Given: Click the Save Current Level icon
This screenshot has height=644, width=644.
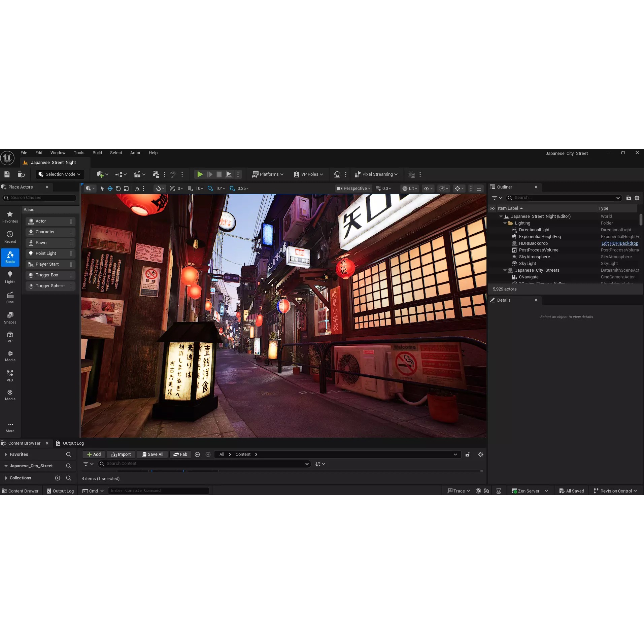Looking at the screenshot, I should click(x=6, y=174).
